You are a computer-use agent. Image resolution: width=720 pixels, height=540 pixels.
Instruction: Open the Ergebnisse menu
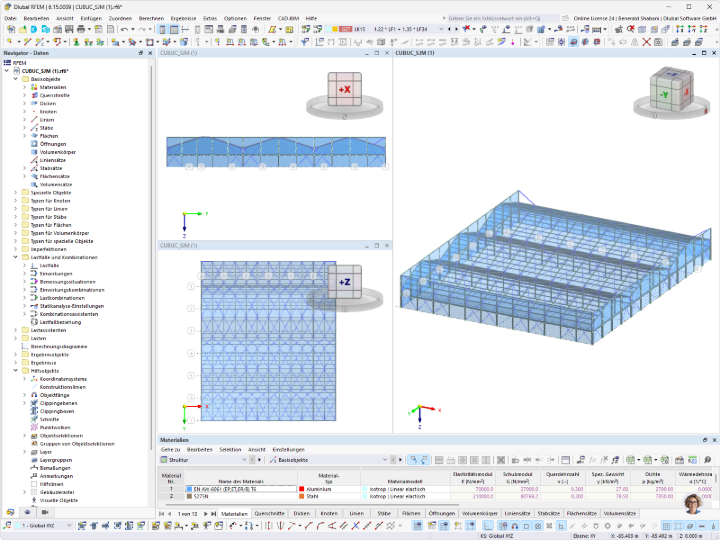(183, 18)
